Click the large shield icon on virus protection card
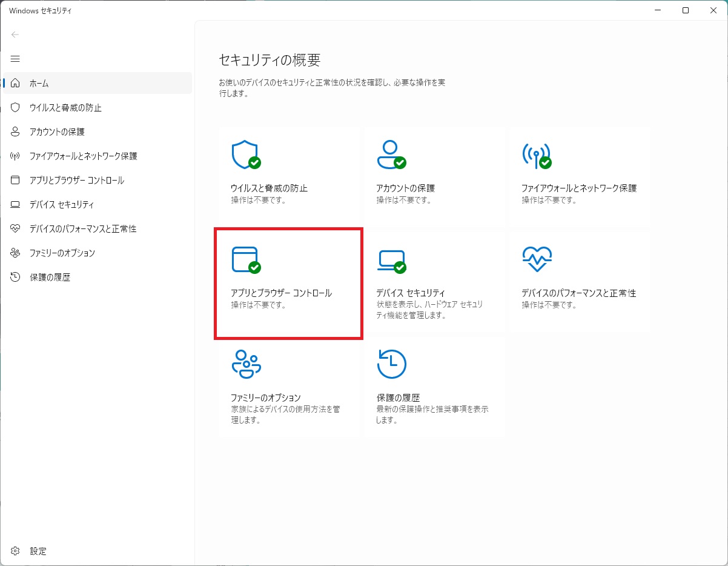 point(246,155)
